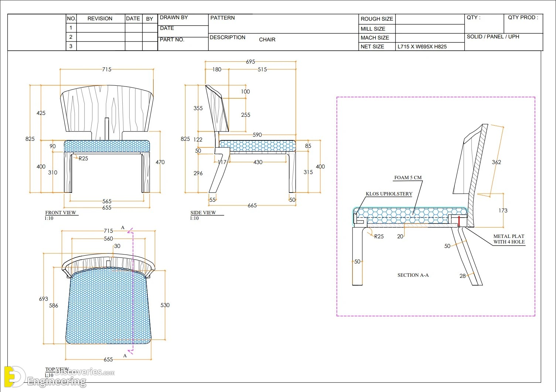Select the "28" leg thickness dimension
556x392 pixels.
click(463, 276)
